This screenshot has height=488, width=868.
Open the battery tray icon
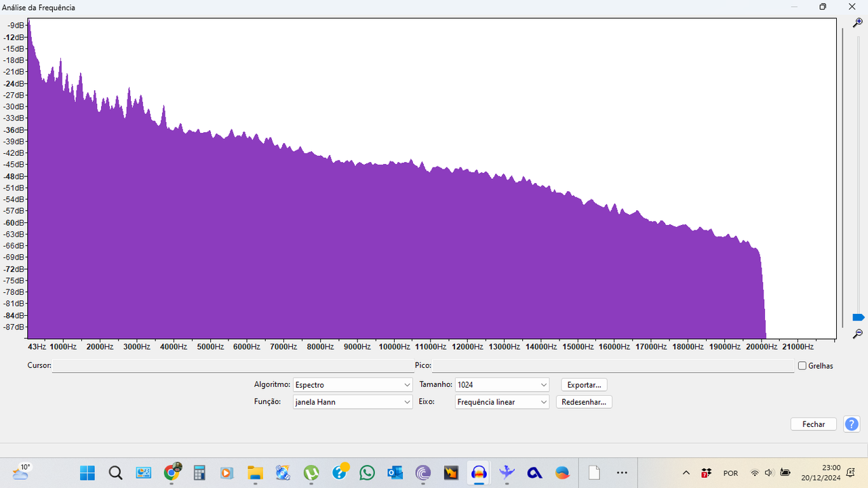click(785, 472)
